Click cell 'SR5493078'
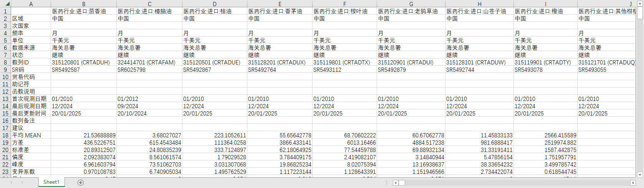644x188 pixels. (545, 69)
